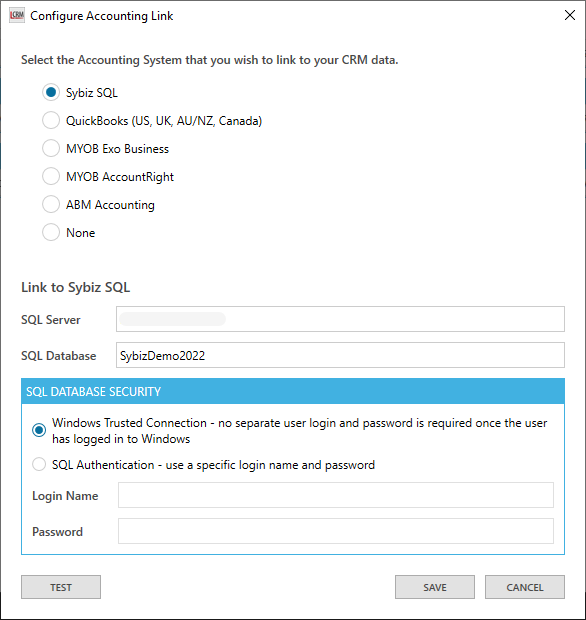Select the Sybiz SQL radio option

coord(51,93)
